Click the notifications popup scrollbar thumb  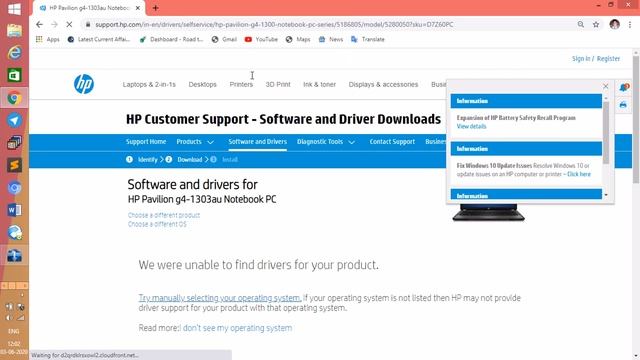pyautogui.click(x=606, y=133)
